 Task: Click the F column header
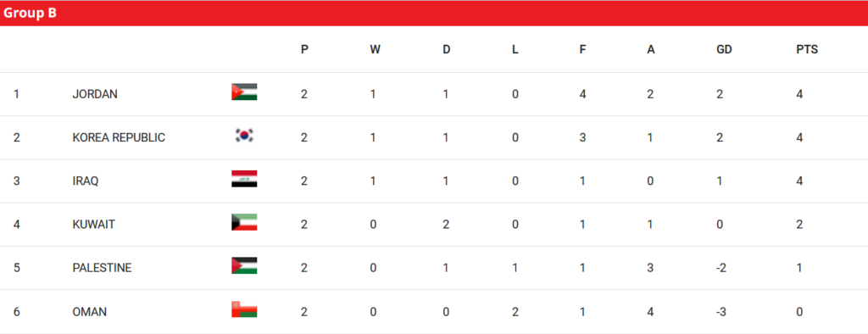pos(582,49)
